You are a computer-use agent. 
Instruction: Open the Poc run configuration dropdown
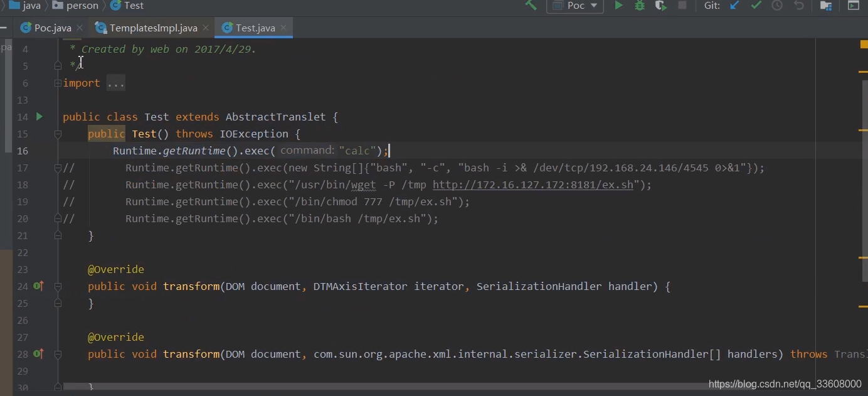coord(575,6)
